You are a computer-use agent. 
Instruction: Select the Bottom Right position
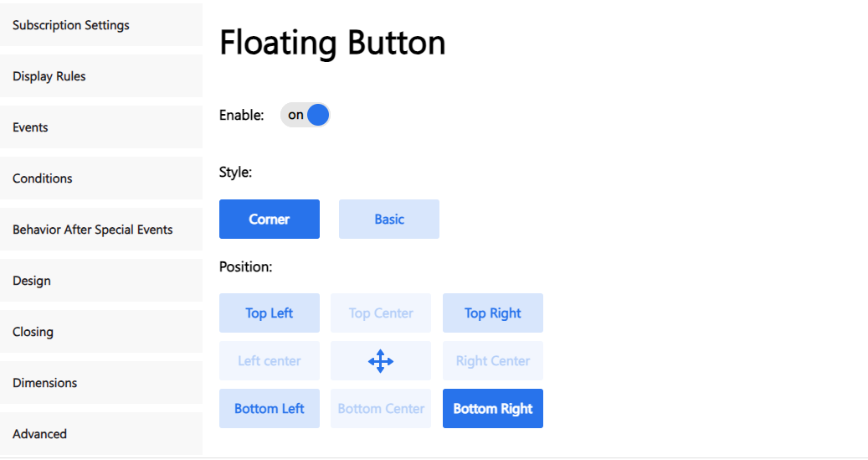493,408
